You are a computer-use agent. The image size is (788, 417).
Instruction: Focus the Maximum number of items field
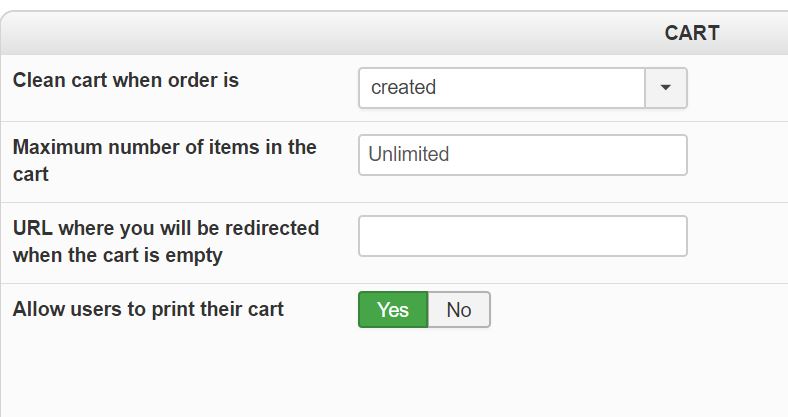point(522,155)
